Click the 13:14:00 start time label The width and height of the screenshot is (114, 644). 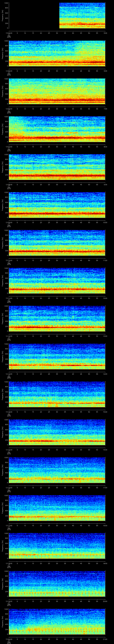(9, 412)
